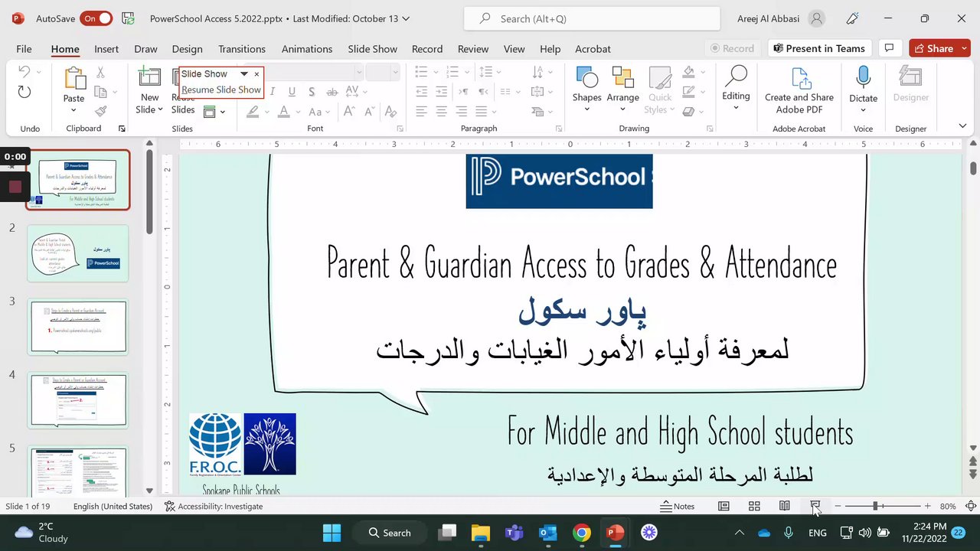Collapse the ribbon with chevron
The width and height of the screenshot is (980, 551).
[x=962, y=126]
